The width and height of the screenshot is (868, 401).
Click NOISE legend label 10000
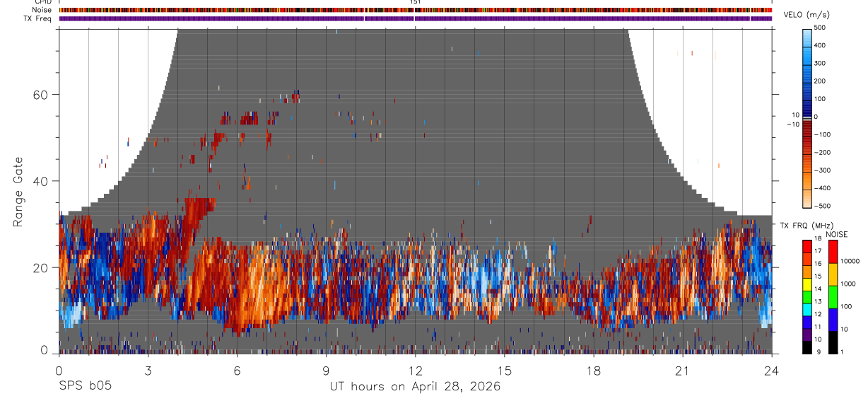[850, 261]
